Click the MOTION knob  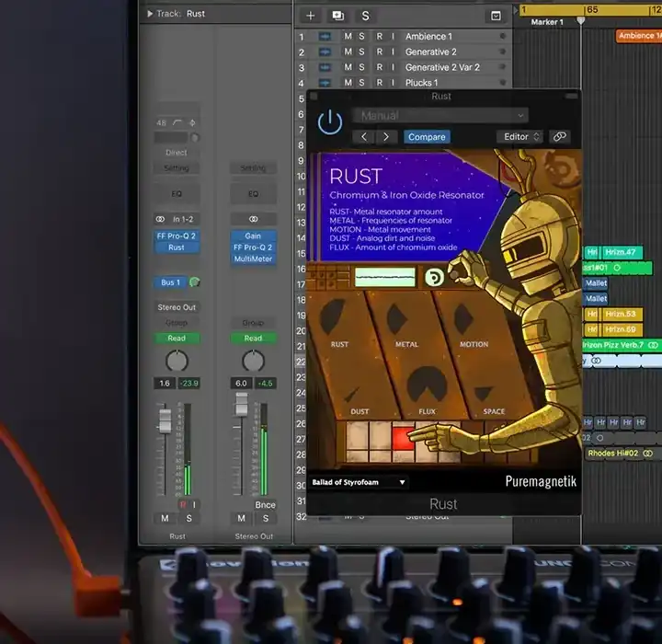[463, 318]
